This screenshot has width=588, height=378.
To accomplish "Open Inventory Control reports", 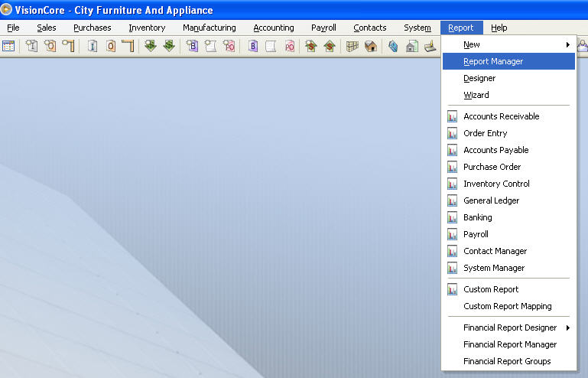I will [508, 184].
